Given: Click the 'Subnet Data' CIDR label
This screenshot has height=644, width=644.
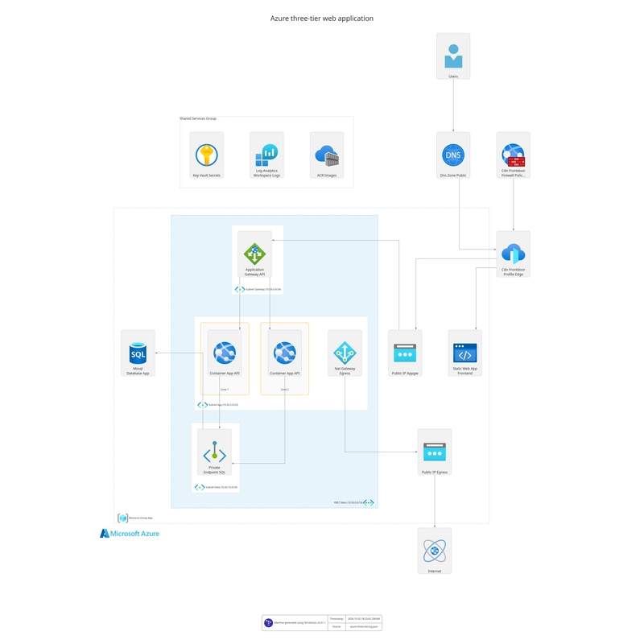Looking at the screenshot, I should pyautogui.click(x=221, y=488).
